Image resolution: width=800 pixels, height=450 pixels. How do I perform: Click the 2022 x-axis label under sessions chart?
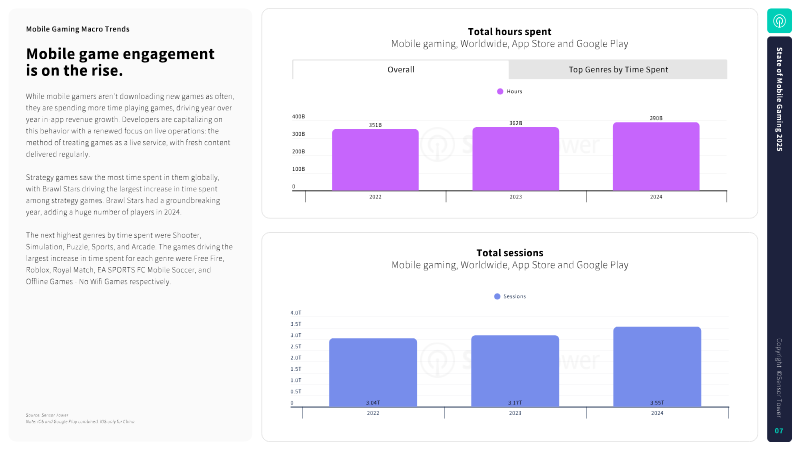[373, 413]
